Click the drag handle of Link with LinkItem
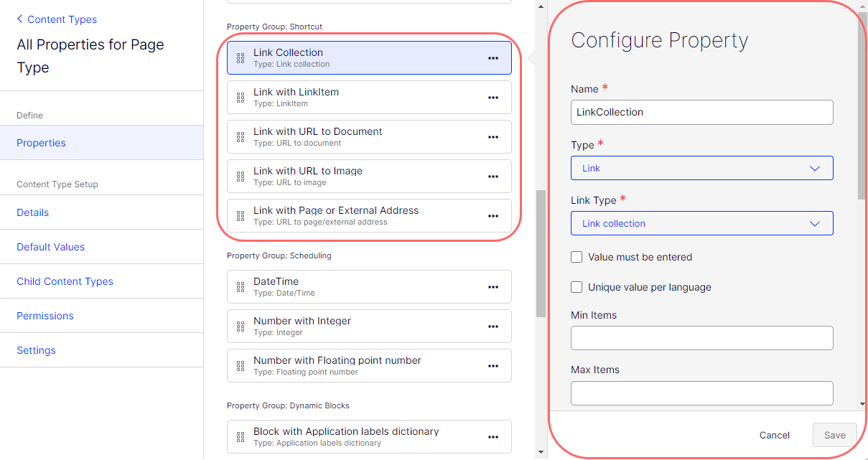The width and height of the screenshot is (868, 460). pyautogui.click(x=241, y=98)
